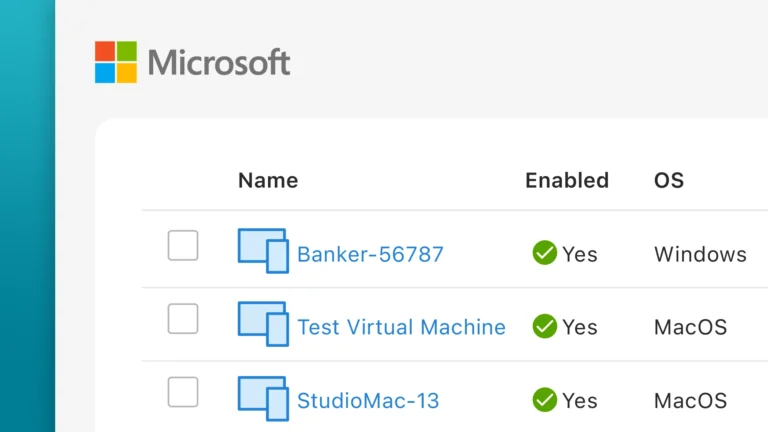This screenshot has width=768, height=432.
Task: Click the MacOS cell for StudioMac-13
Action: 690,401
